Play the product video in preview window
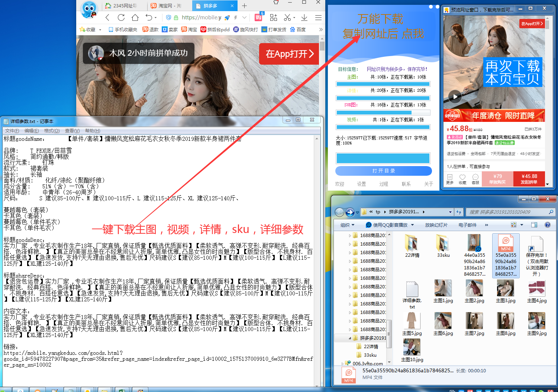558x392 pixels. point(455,97)
